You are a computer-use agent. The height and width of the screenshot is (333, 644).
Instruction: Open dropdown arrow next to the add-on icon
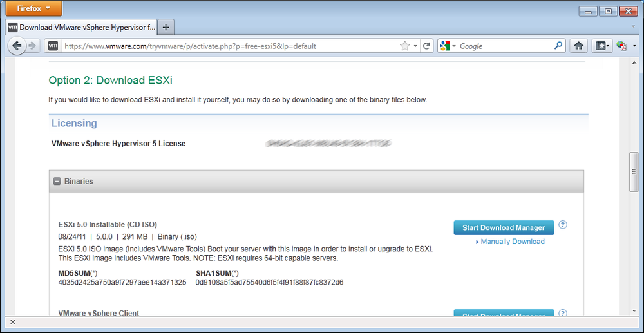pos(634,46)
